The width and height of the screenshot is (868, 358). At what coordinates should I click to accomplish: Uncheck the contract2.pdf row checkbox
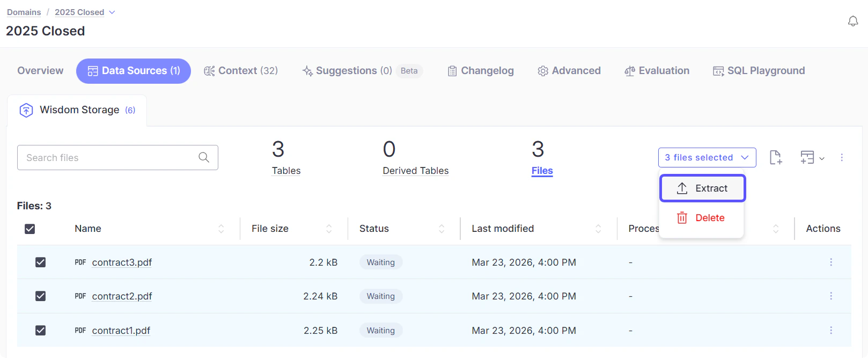pos(40,296)
